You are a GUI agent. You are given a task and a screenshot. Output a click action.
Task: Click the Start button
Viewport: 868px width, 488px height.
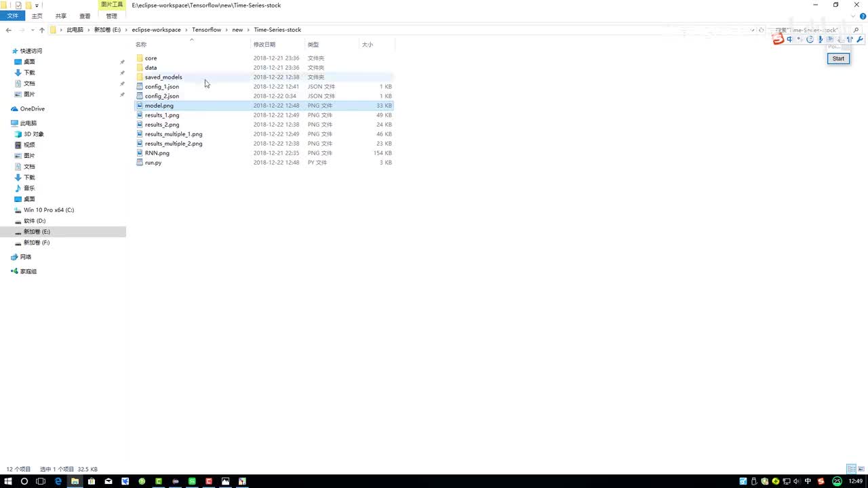click(838, 58)
